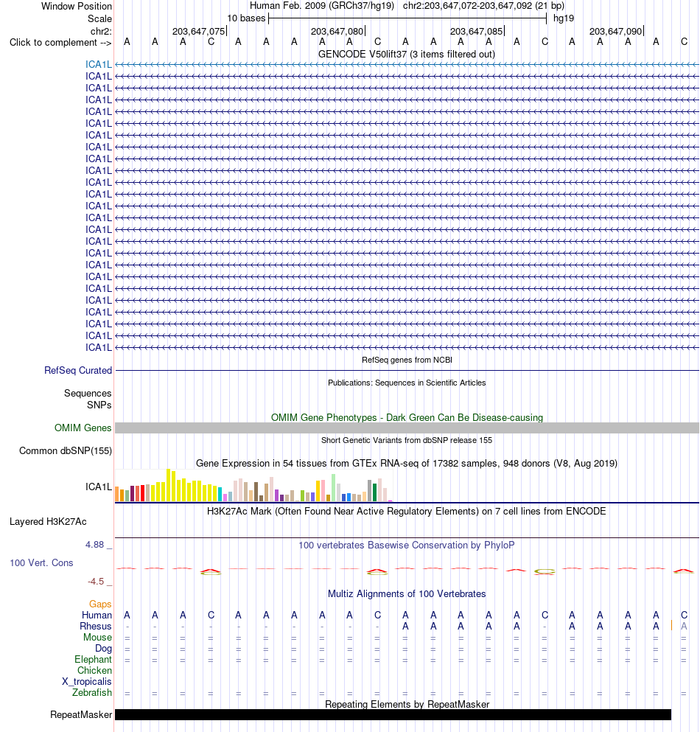Click the Common dbSNP(155) track label
Viewport: 700px width, 732px height.
tap(66, 450)
